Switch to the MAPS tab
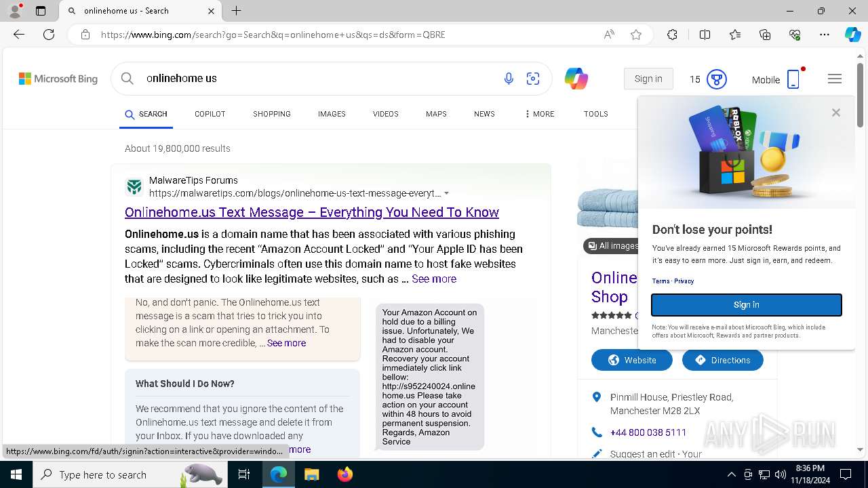Image resolution: width=868 pixels, height=488 pixels. (x=436, y=114)
